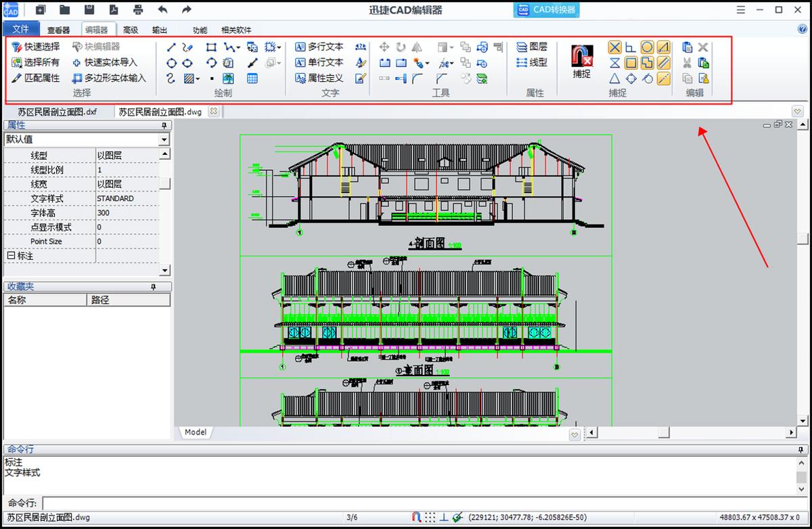Open the 默认值 dropdown in properties panel

point(163,139)
